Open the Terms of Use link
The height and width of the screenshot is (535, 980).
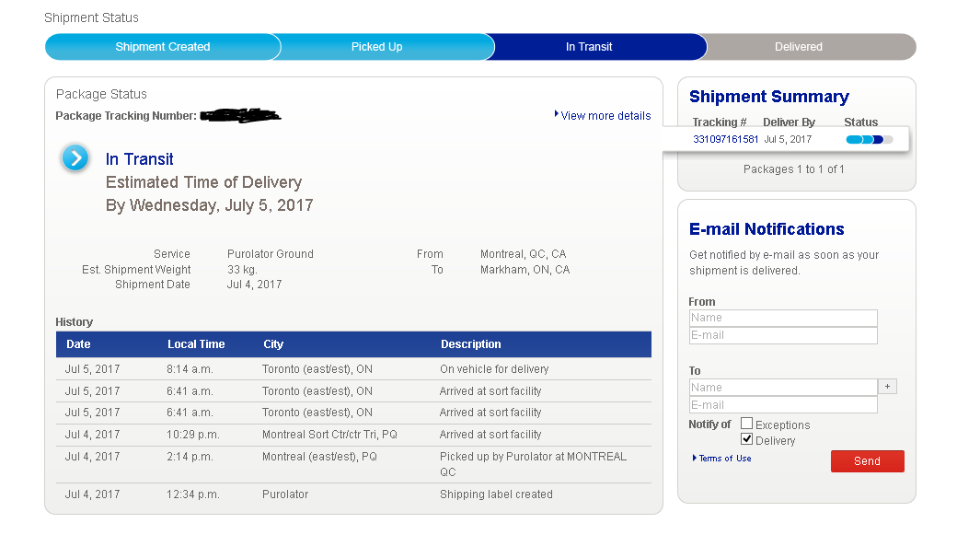[724, 459]
